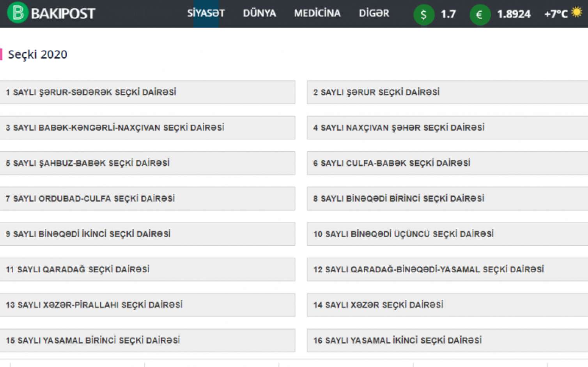This screenshot has height=367, width=588.
Task: Open the DÜNYA menu
Action: (259, 13)
